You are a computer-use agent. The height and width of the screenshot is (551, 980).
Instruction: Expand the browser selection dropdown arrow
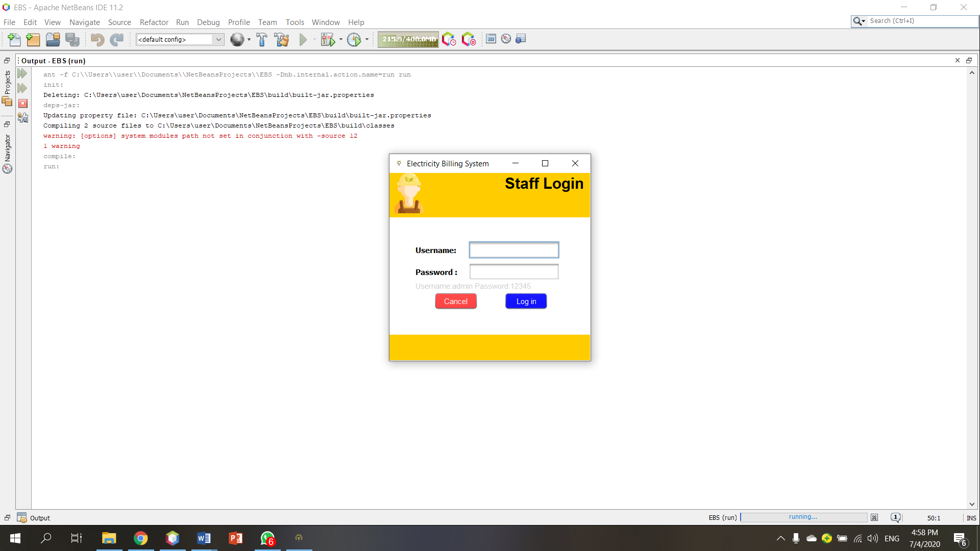pyautogui.click(x=249, y=39)
